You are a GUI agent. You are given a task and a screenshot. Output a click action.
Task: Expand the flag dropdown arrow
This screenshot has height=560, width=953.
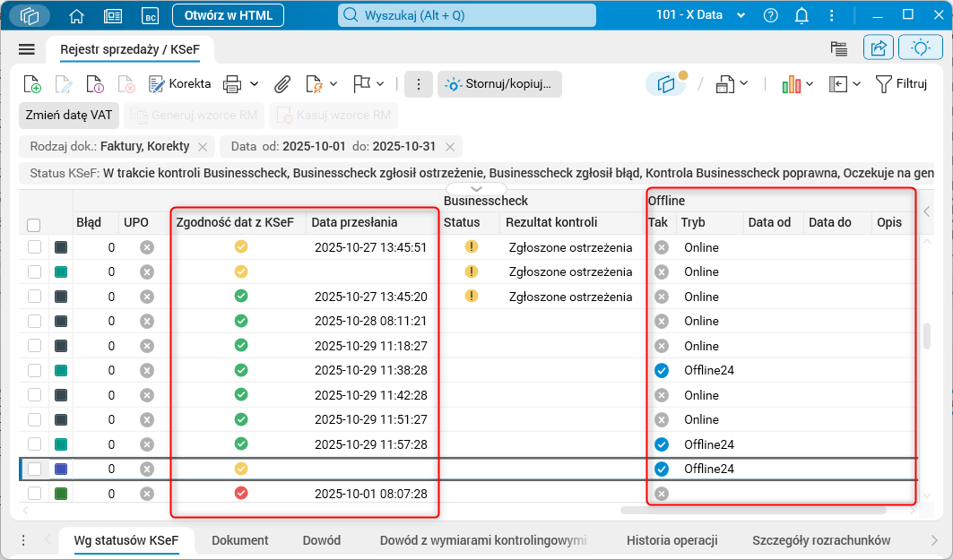[380, 84]
